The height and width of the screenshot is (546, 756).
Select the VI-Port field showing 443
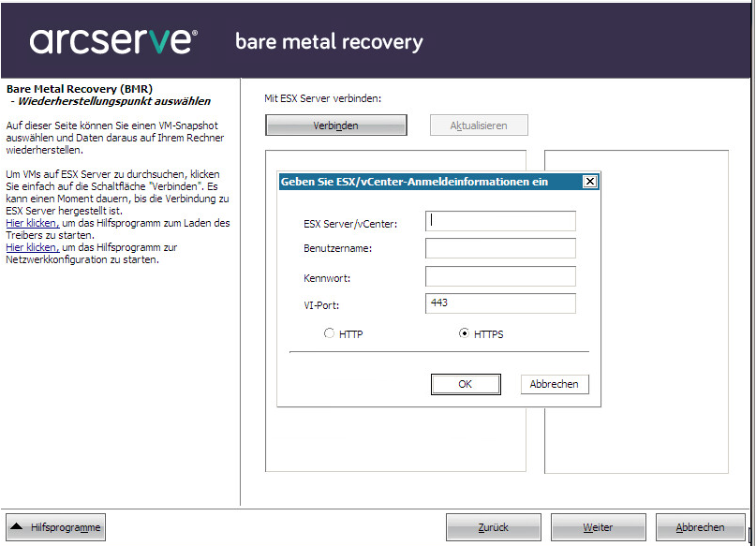click(500, 303)
